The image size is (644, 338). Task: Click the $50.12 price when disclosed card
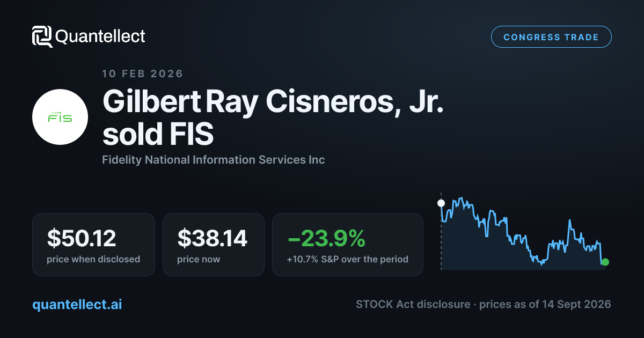93,245
